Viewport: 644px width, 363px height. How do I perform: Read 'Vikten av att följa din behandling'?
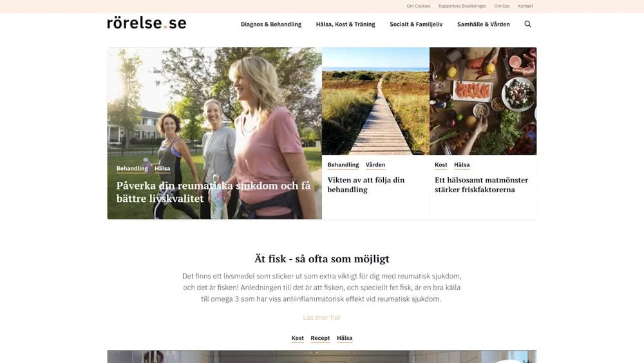[x=366, y=184]
